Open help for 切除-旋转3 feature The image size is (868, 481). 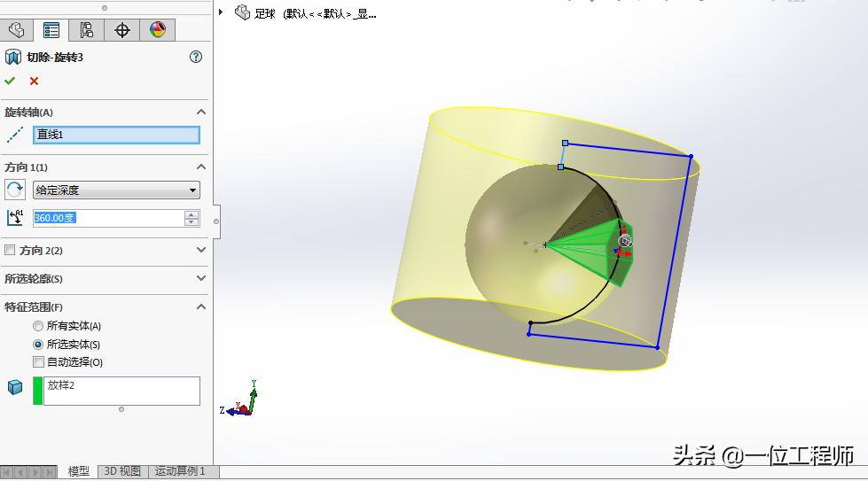[196, 57]
